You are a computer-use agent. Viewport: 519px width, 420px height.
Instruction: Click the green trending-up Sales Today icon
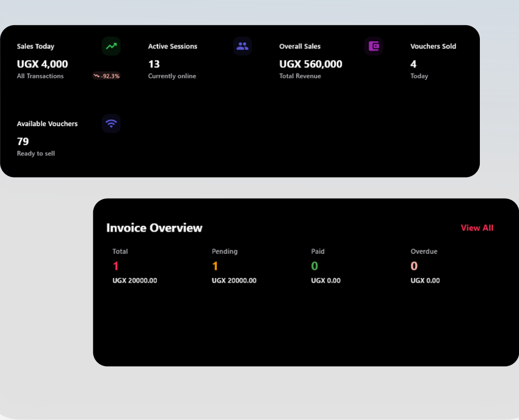pos(111,46)
